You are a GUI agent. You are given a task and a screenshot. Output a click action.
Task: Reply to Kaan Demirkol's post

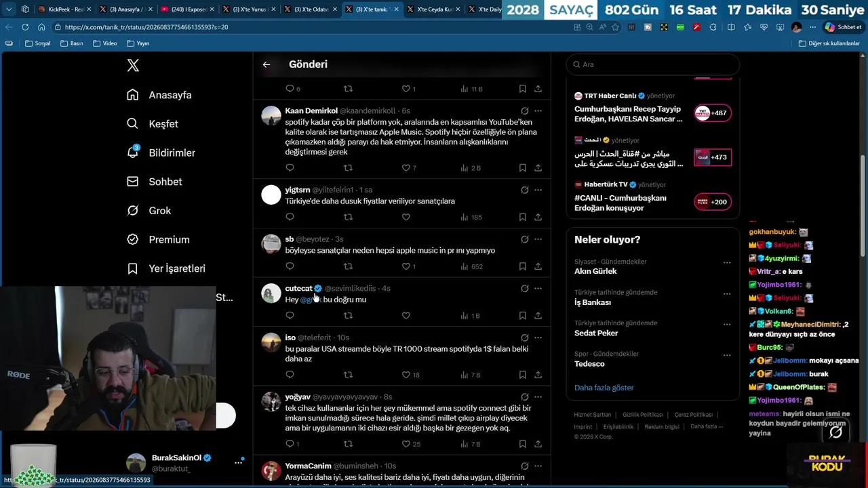(290, 167)
